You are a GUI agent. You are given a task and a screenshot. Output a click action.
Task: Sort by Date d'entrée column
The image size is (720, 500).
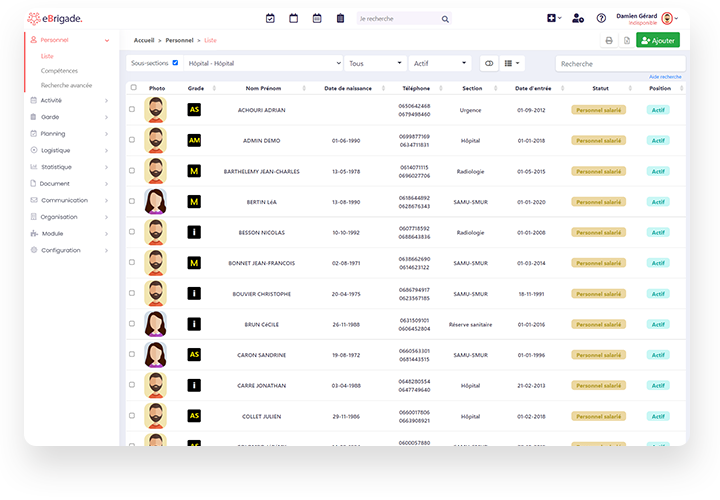(533, 88)
